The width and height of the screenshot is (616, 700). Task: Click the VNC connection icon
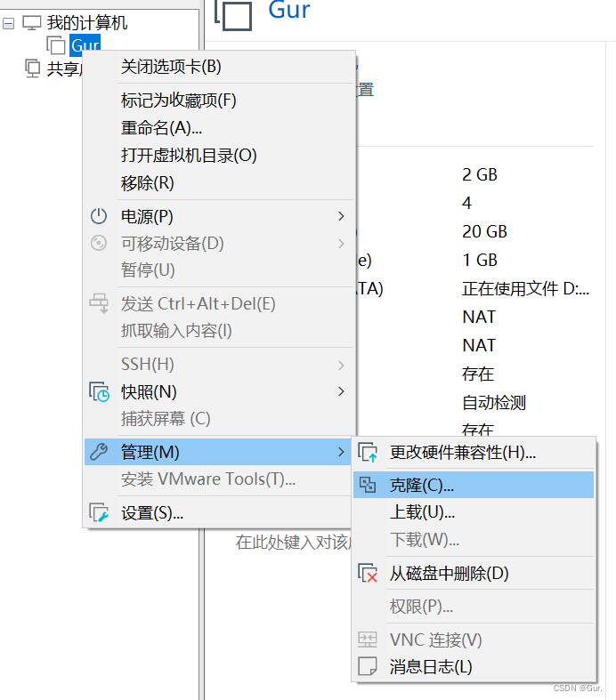click(368, 640)
